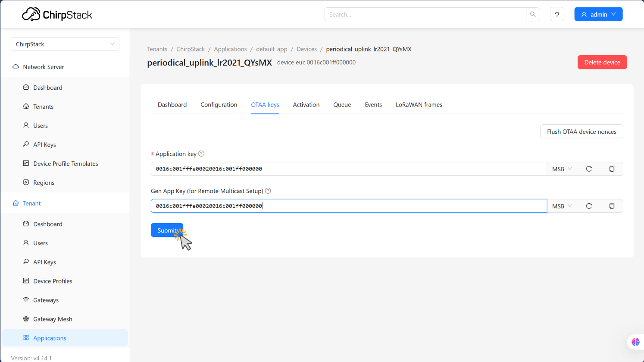
Task: Open Application key MSB dropdown
Action: (x=562, y=169)
